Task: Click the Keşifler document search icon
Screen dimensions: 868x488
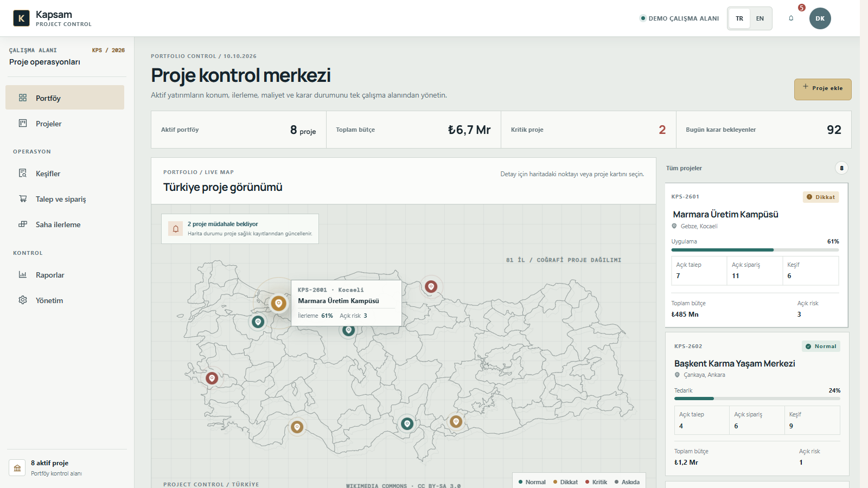Action: (23, 174)
